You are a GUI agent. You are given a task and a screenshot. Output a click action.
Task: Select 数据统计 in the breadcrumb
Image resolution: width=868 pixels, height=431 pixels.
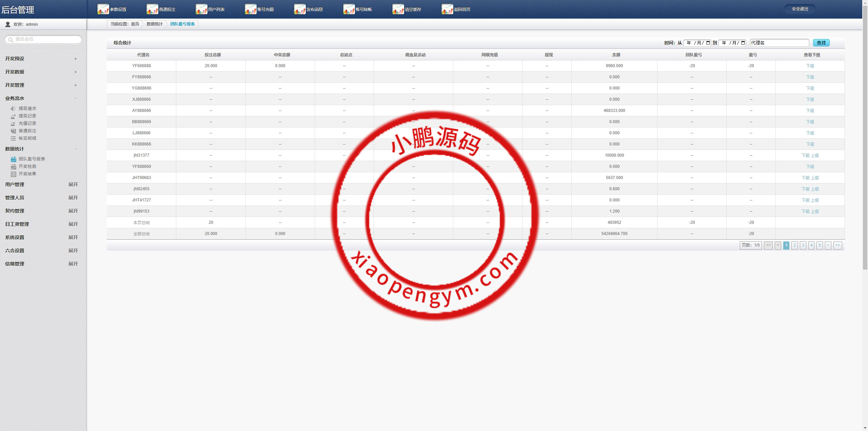tap(155, 24)
